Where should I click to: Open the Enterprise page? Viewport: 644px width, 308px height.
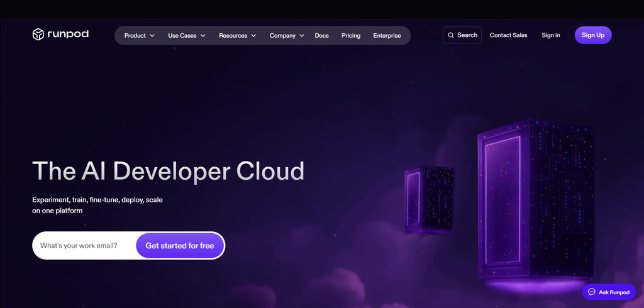click(x=387, y=36)
